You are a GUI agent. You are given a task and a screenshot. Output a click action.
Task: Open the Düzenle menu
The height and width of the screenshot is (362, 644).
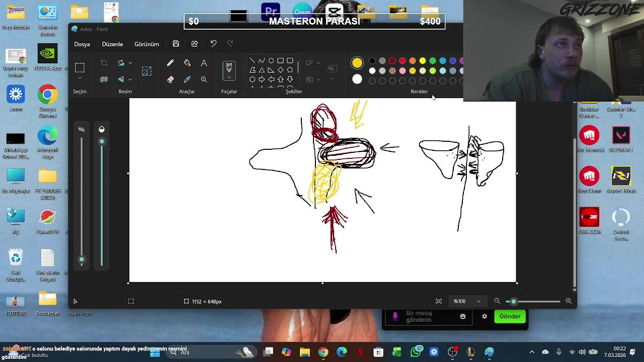click(112, 44)
